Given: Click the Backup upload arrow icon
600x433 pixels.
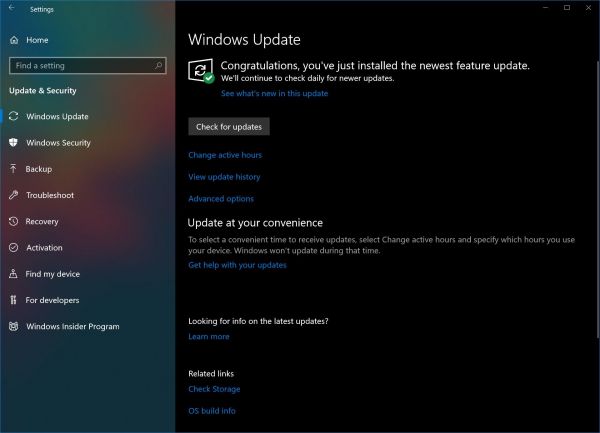Looking at the screenshot, I should click(x=13, y=169).
